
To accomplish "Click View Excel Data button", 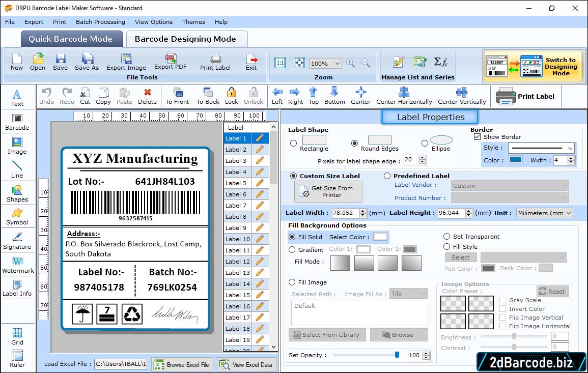I will pyautogui.click(x=246, y=364).
